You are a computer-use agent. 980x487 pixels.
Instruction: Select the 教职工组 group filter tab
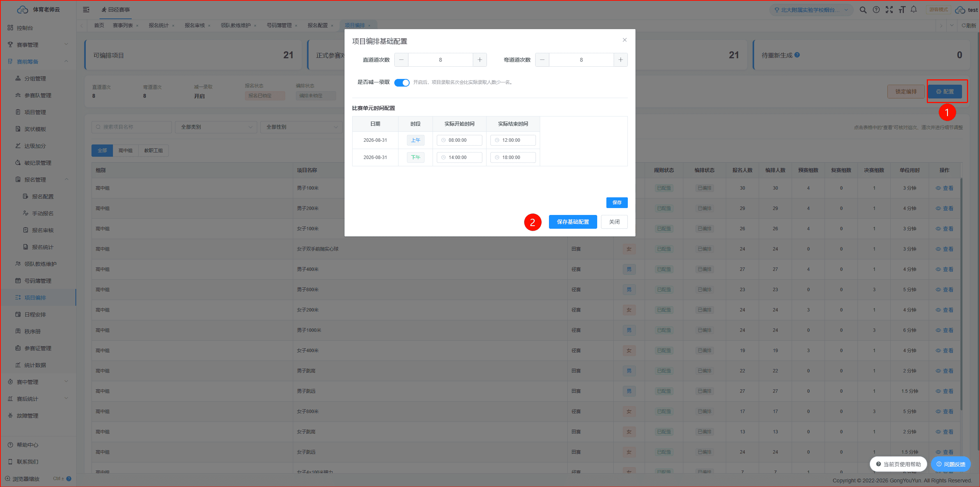[x=154, y=151]
